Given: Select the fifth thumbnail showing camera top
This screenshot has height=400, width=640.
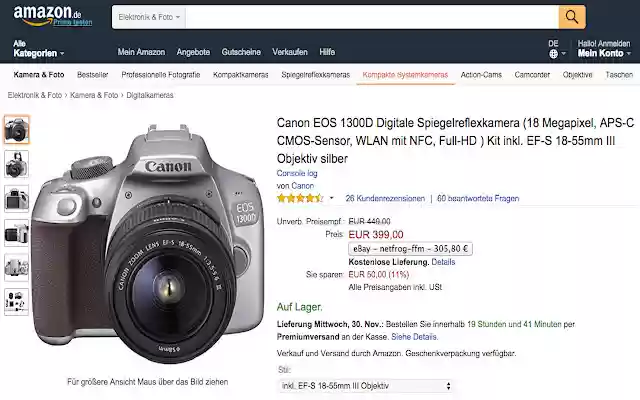Looking at the screenshot, I should (17, 267).
